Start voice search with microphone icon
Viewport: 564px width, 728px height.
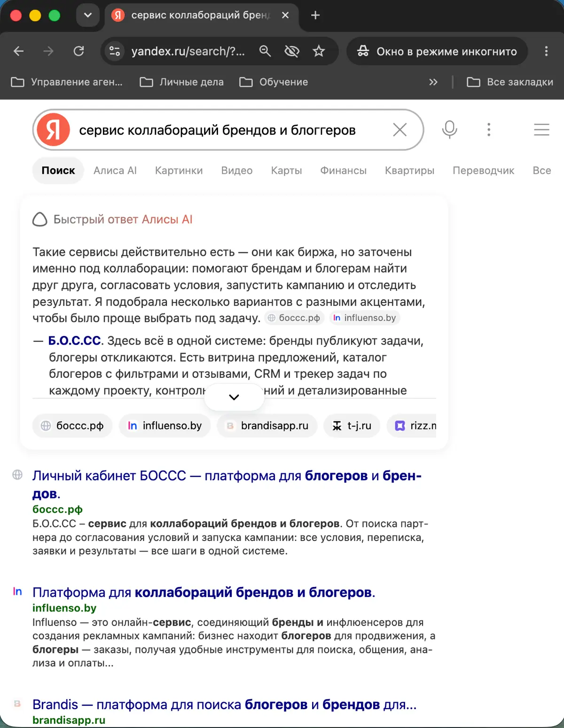point(449,130)
